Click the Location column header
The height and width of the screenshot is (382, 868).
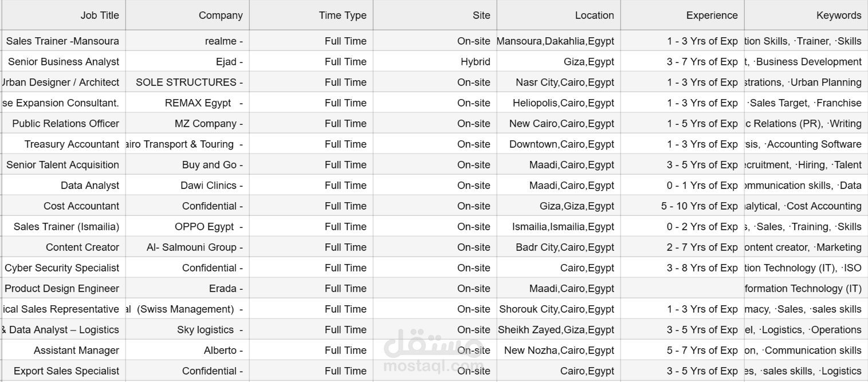point(559,15)
